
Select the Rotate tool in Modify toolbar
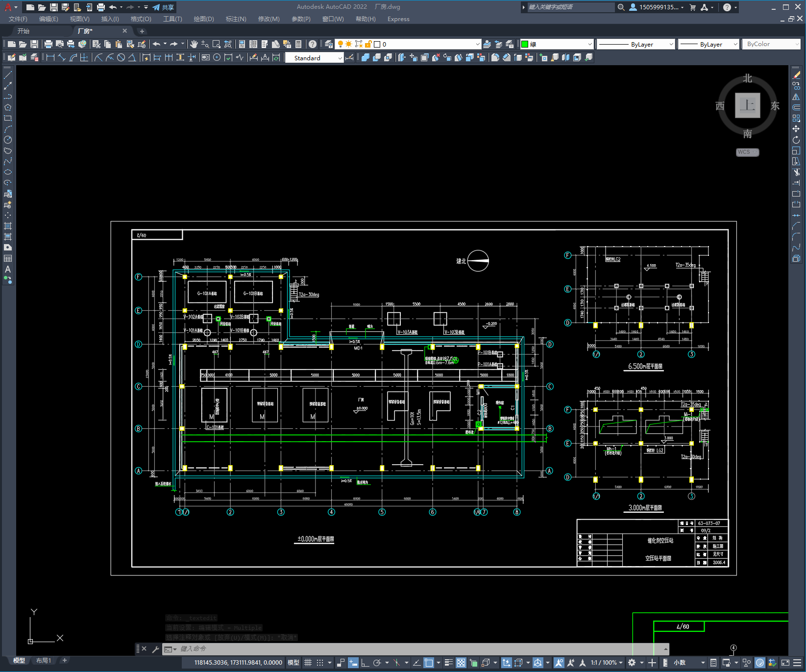click(x=796, y=140)
